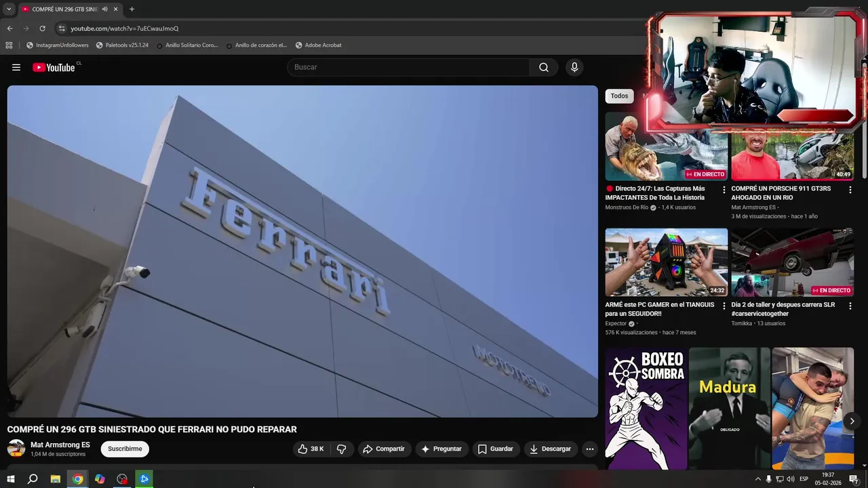Viewport: 868px width, 488px height.
Task: Open options for Dia 2 de taller video
Action: pos(850,306)
